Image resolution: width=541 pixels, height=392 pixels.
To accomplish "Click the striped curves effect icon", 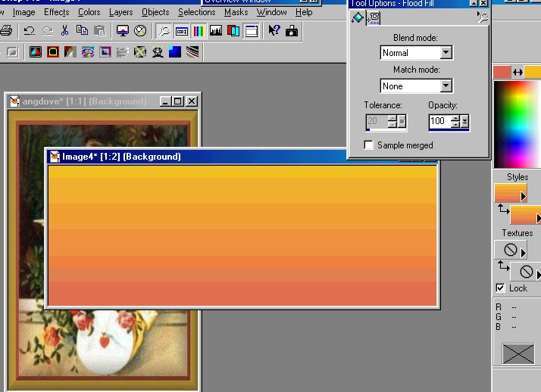I will point(192,52).
